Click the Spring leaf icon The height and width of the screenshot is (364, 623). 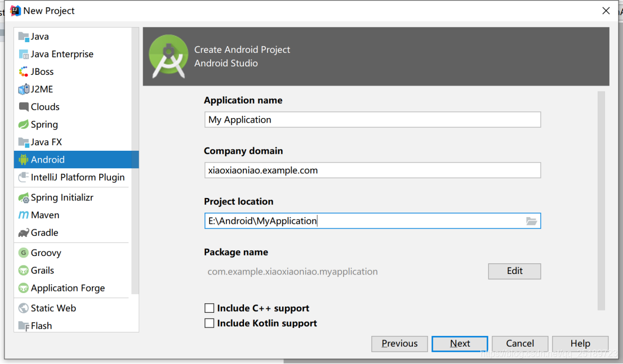tap(24, 124)
